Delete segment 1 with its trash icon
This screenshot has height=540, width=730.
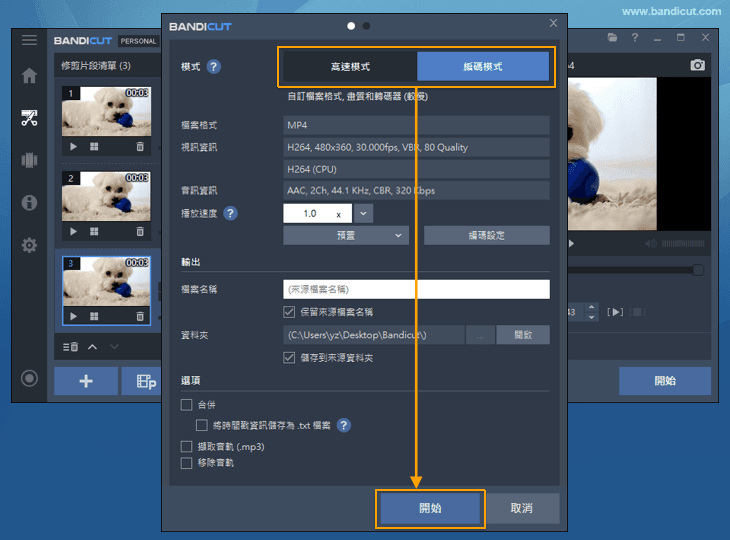140,147
